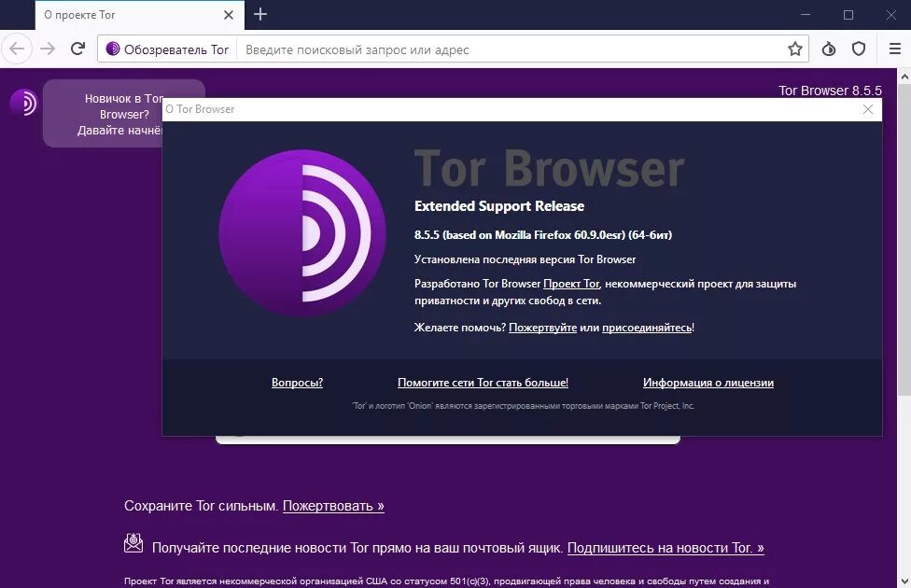Image resolution: width=911 pixels, height=588 pixels.
Task: Go forward with the forward arrow
Action: pos(48,49)
